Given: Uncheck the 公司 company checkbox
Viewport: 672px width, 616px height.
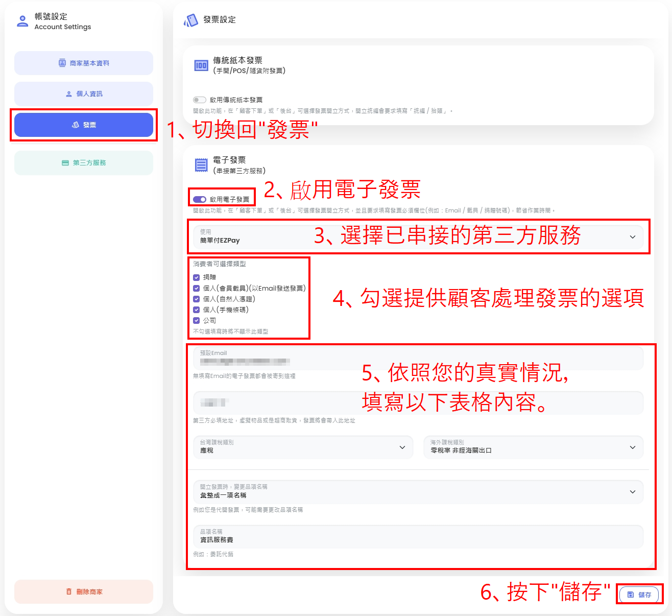Looking at the screenshot, I should (197, 321).
